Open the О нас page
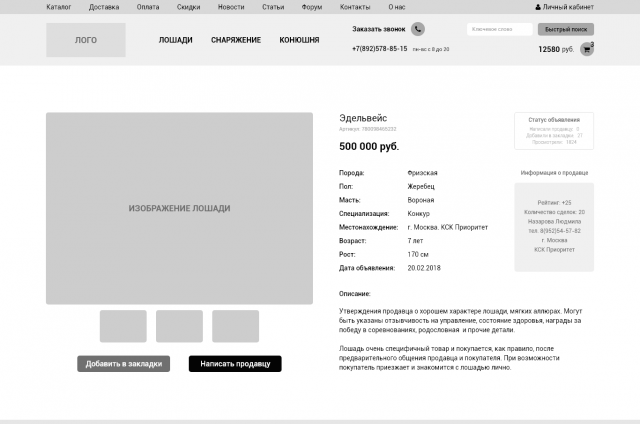Viewport: 640px width, 424px height. pos(397,7)
